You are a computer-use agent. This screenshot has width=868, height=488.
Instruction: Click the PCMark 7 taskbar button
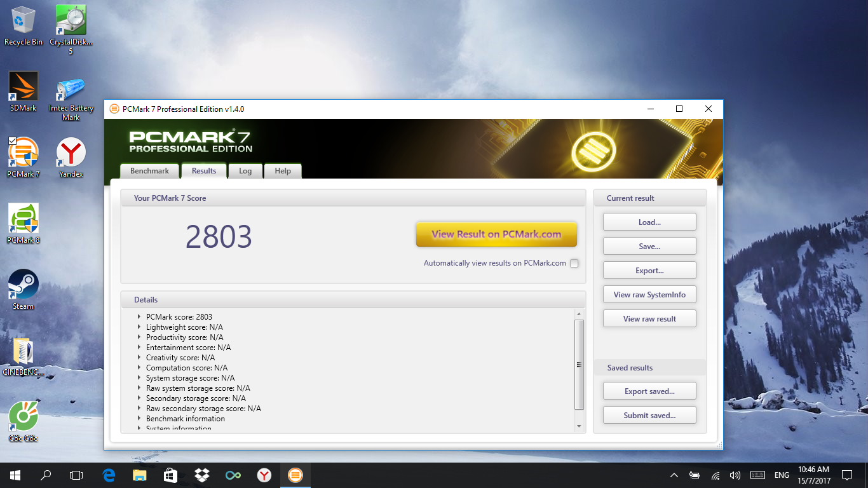tap(295, 475)
